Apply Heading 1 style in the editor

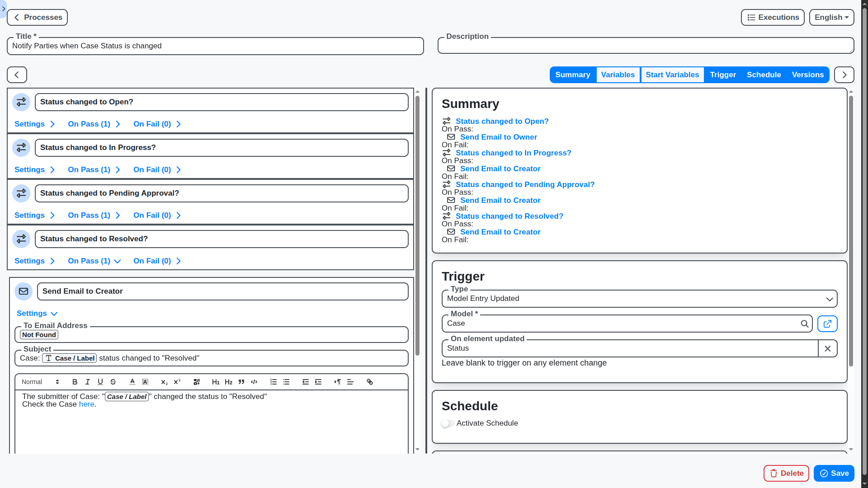pyautogui.click(x=216, y=382)
